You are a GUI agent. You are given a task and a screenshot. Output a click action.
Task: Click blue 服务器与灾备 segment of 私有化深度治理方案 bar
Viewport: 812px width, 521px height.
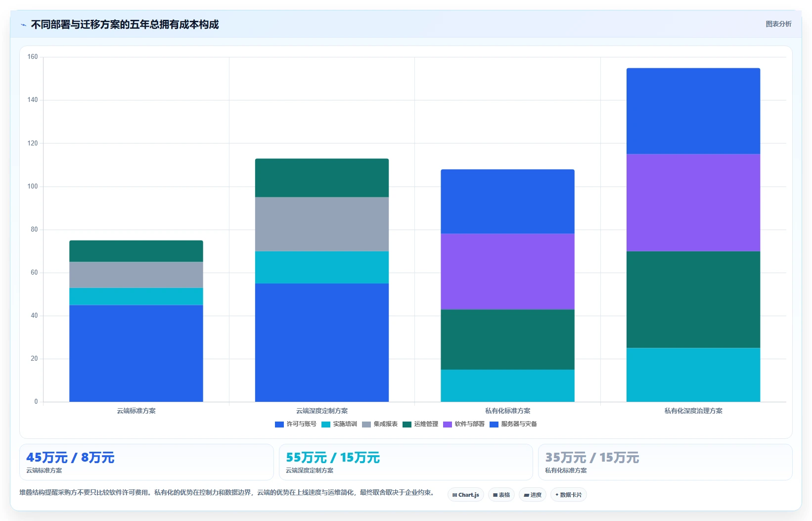point(693,111)
